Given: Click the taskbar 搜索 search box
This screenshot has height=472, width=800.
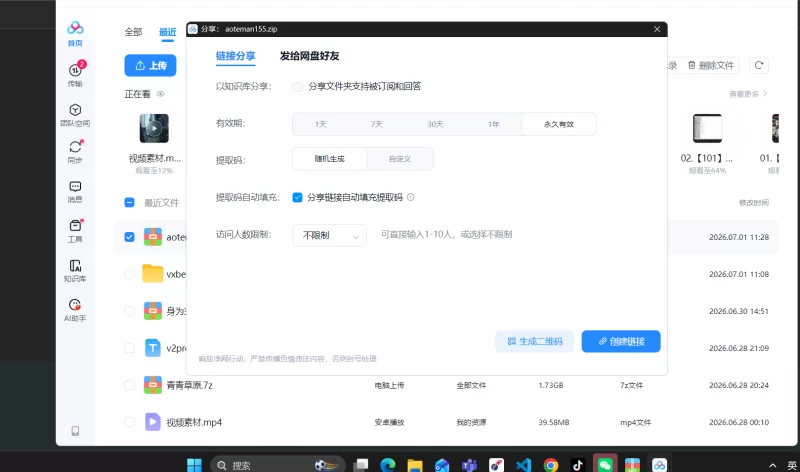Looking at the screenshot, I should click(x=278, y=465).
